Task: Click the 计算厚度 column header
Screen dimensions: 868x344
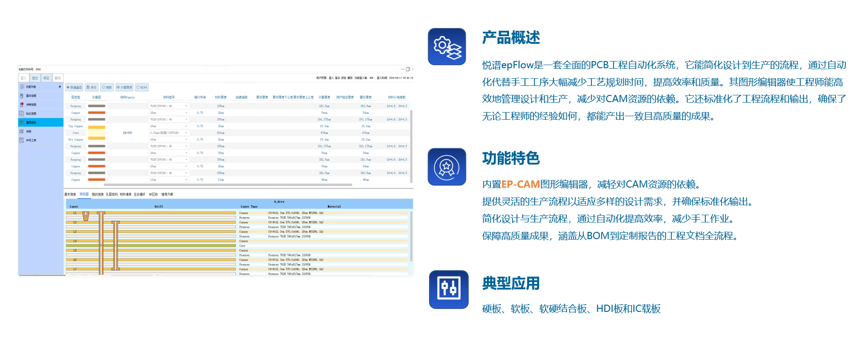Action: click(x=324, y=97)
